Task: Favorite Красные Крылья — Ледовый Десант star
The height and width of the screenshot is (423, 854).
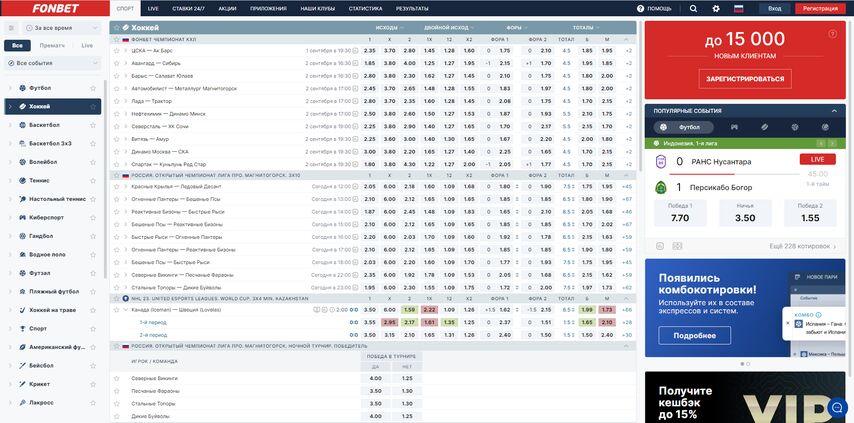Action: (116, 186)
